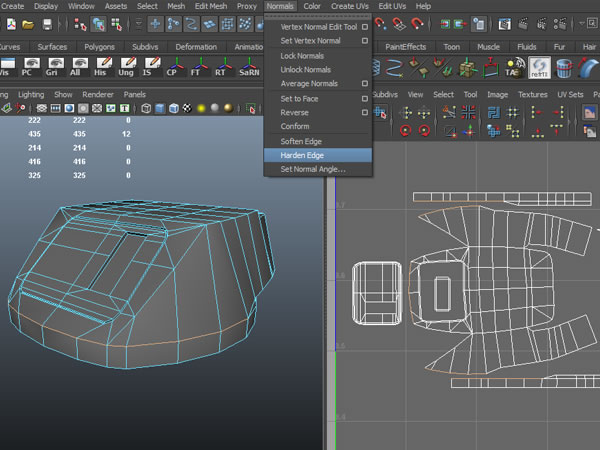Image resolution: width=600 pixels, height=450 pixels.
Task: Enable the points selection mask (plus icon)
Action: click(x=155, y=24)
